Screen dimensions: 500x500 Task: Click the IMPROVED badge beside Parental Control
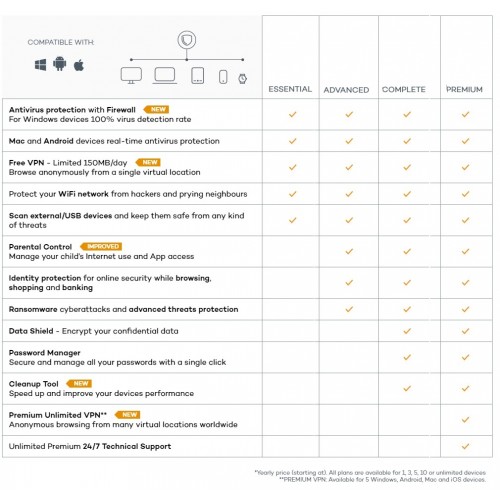pyautogui.click(x=101, y=246)
